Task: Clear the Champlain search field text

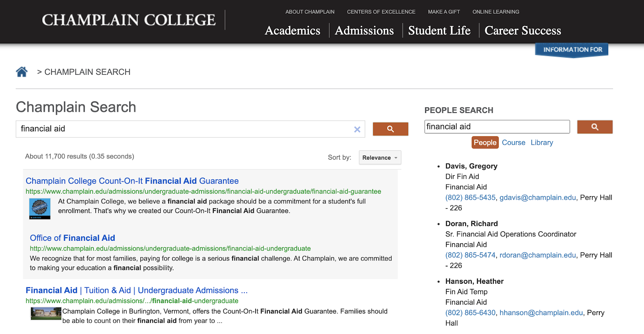Action: coord(357,129)
